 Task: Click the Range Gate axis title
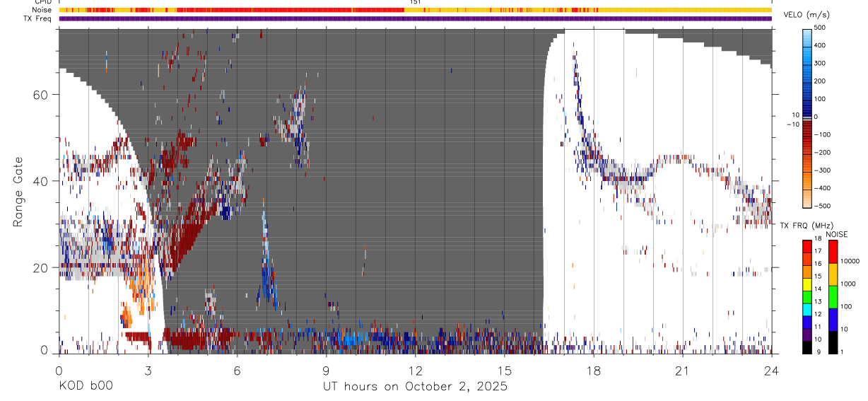tap(19, 192)
